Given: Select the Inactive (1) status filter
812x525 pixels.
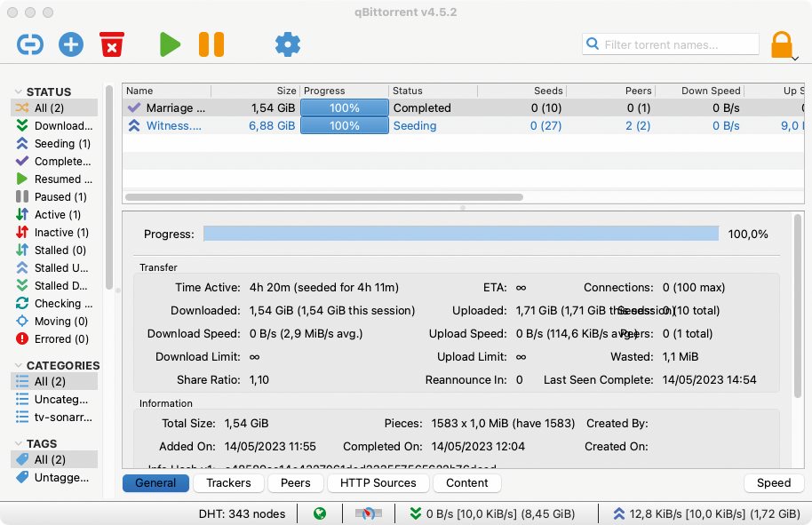Looking at the screenshot, I should [x=54, y=233].
